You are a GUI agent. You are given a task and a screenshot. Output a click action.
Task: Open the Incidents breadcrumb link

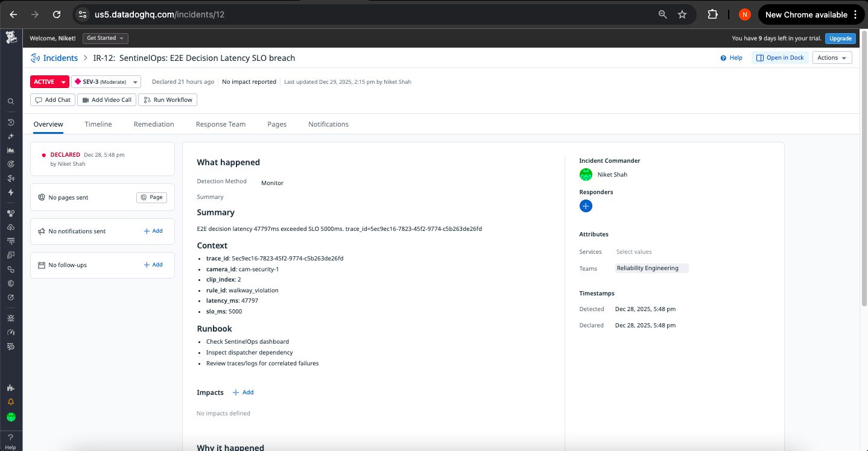pos(60,58)
